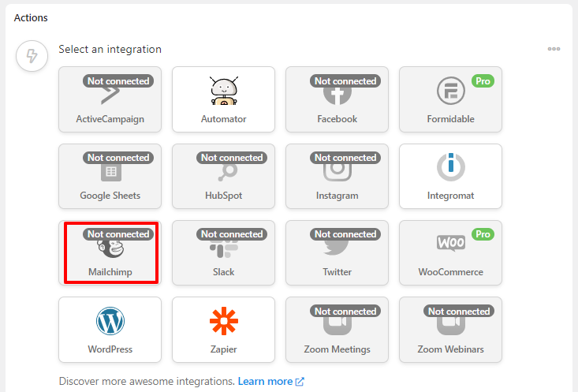Click the 'Select an integration' text
Image resolution: width=578 pixels, height=392 pixels.
[110, 49]
